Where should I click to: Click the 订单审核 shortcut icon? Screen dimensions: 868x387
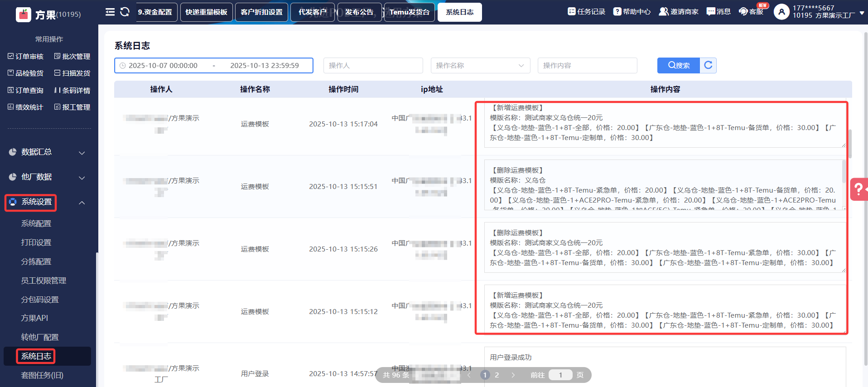click(11, 56)
